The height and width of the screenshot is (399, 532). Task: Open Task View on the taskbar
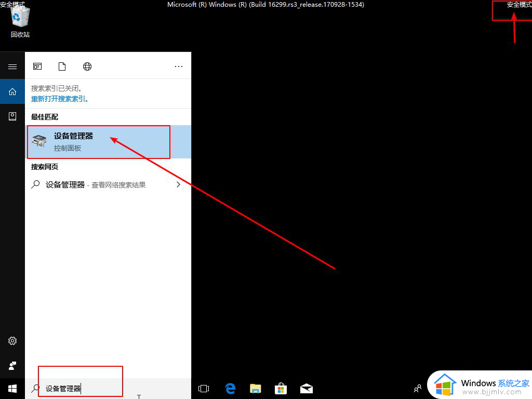point(204,389)
